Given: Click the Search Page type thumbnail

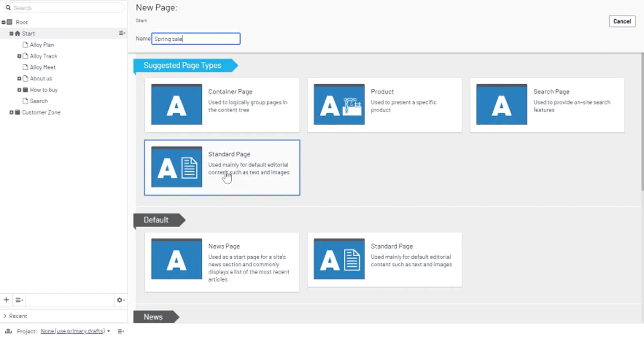Looking at the screenshot, I should pyautogui.click(x=502, y=104).
